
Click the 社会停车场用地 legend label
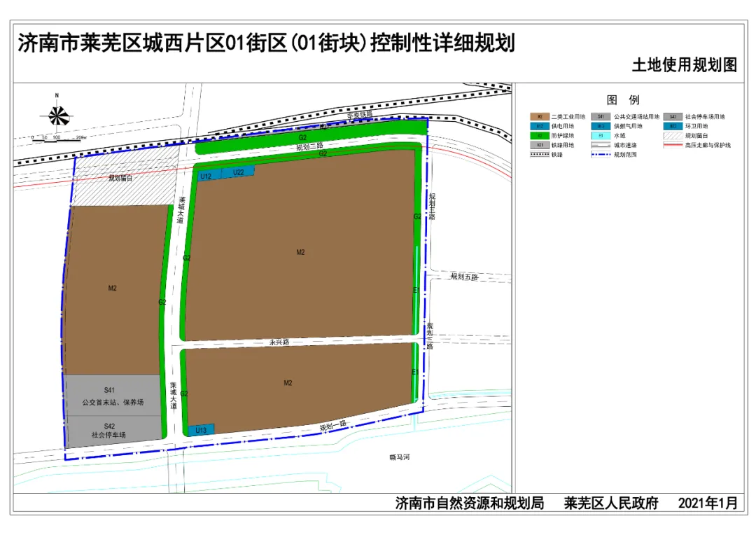point(705,117)
